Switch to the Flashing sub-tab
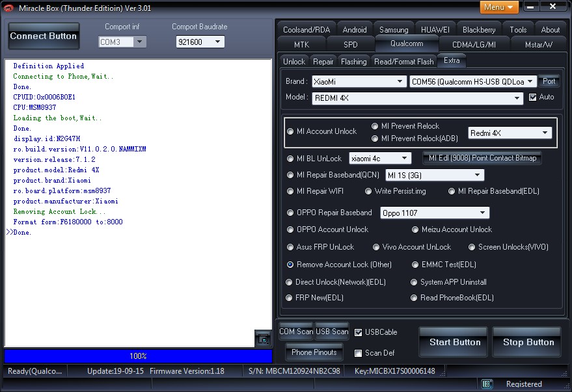 point(354,62)
